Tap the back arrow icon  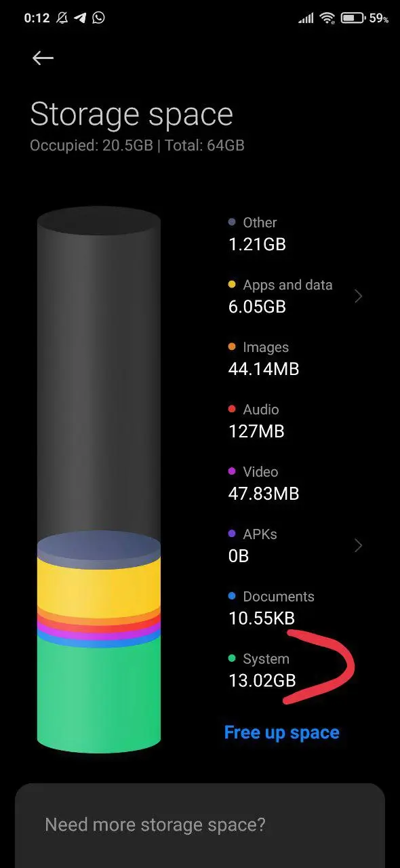(43, 58)
